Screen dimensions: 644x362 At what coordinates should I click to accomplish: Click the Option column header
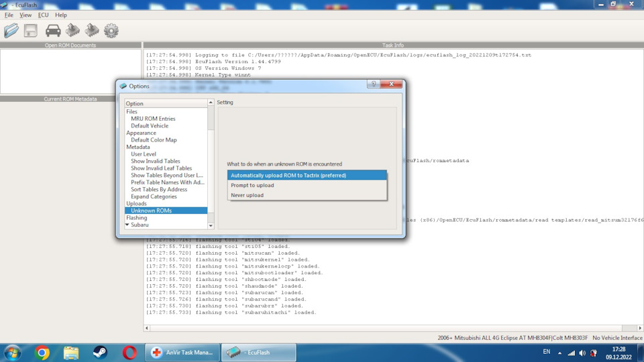[x=166, y=103]
